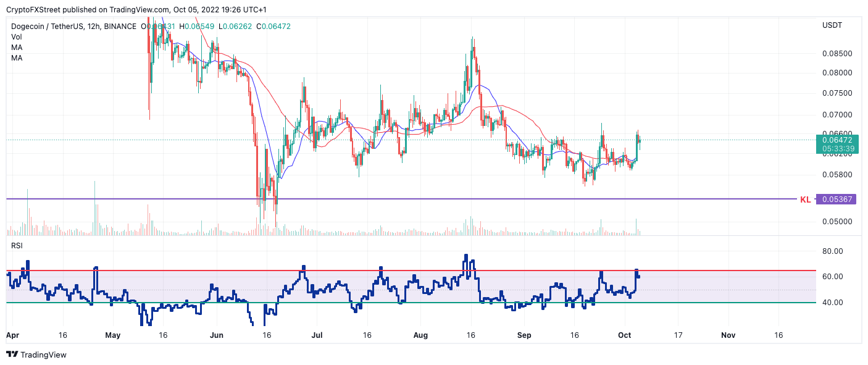Click the RSI pane label
The image size is (868, 365).
pos(18,246)
